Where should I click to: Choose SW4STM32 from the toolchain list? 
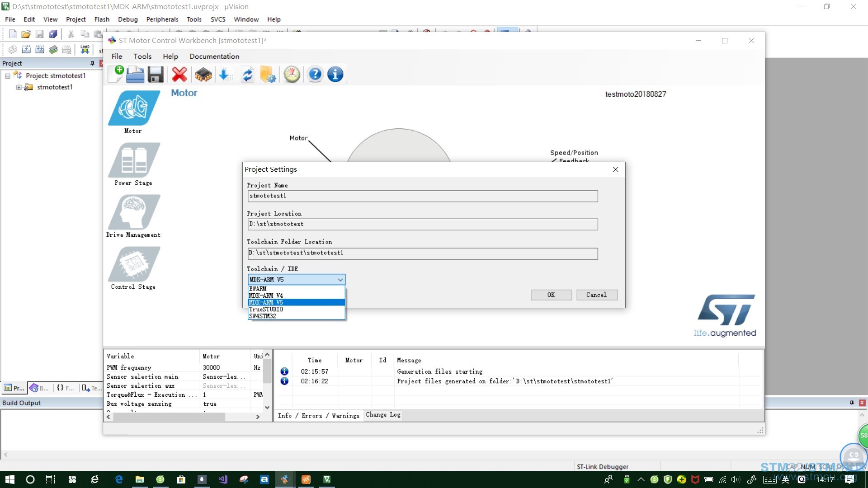point(297,316)
